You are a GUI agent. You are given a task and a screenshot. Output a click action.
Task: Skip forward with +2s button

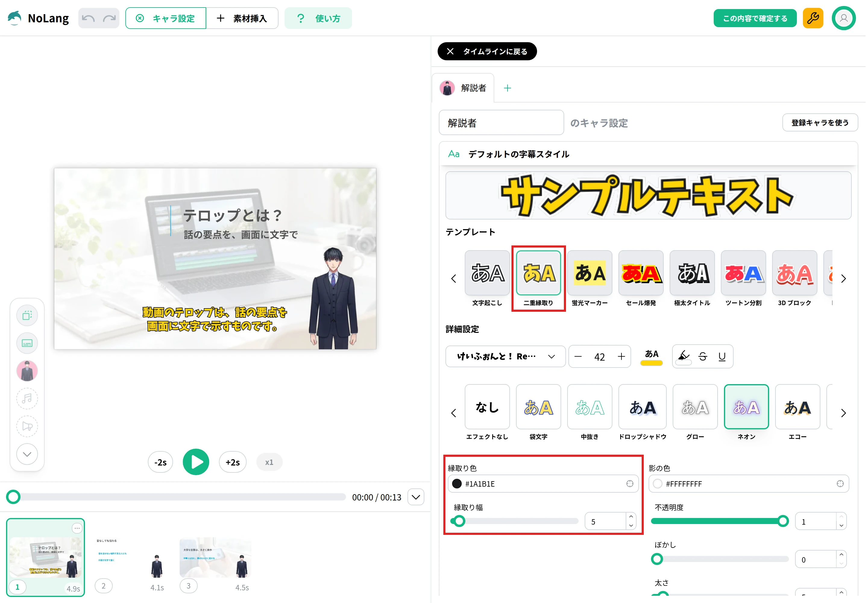pyautogui.click(x=232, y=462)
